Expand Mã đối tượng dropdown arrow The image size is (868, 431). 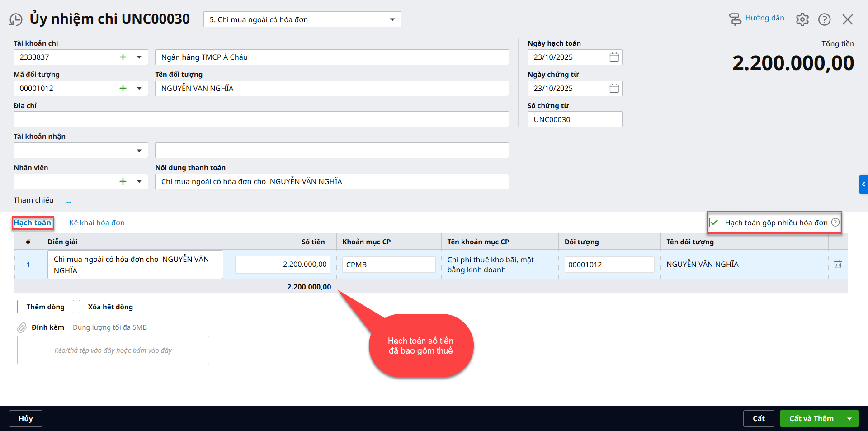point(139,89)
